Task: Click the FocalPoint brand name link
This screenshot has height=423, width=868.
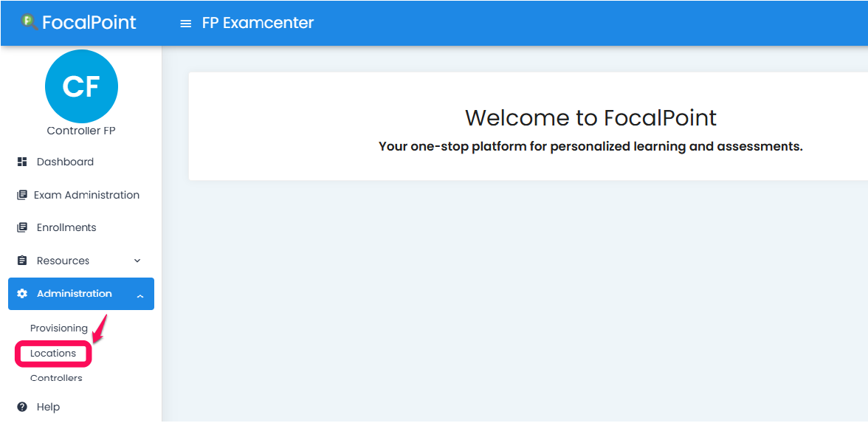Action: point(89,22)
